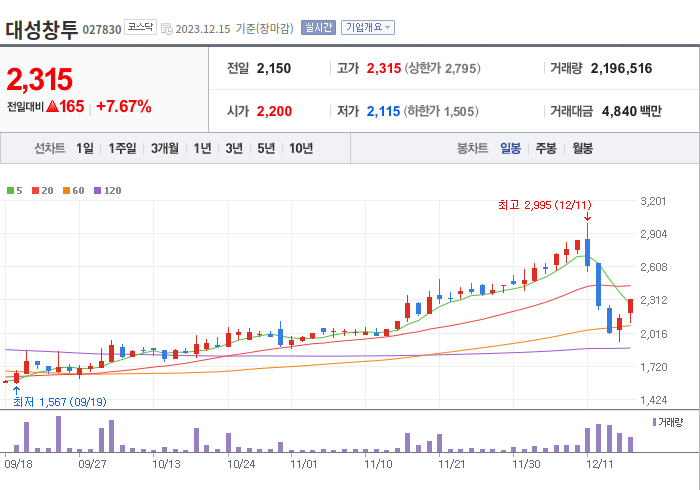
Task: Switch to 월봉 candlestick chart
Action: 583,148
